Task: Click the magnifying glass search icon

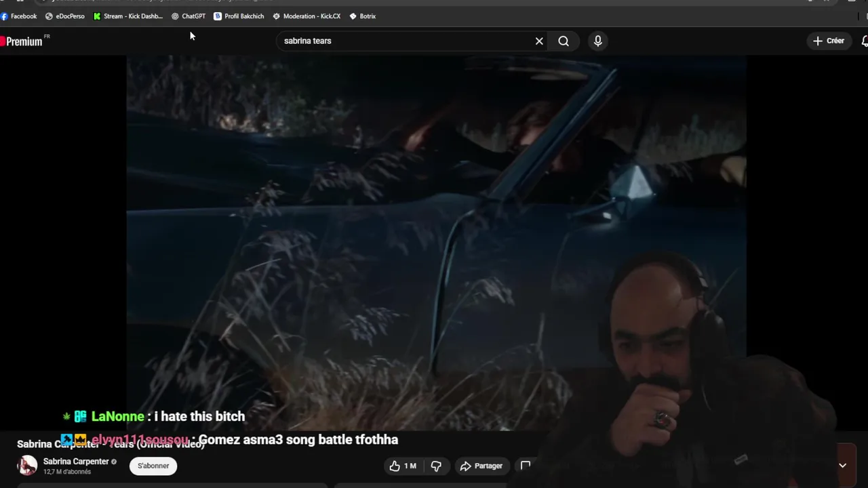Action: tap(564, 41)
